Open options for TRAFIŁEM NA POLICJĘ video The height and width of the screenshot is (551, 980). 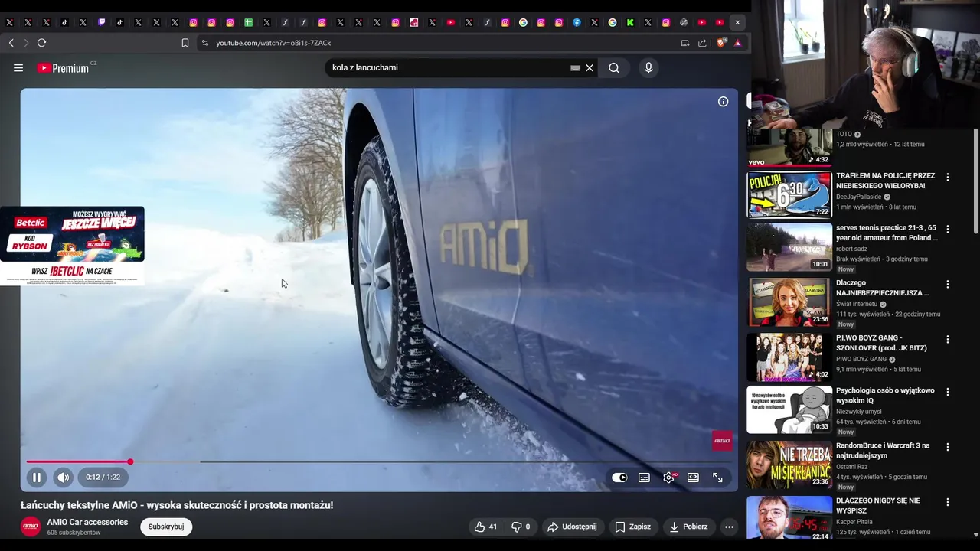point(948,177)
